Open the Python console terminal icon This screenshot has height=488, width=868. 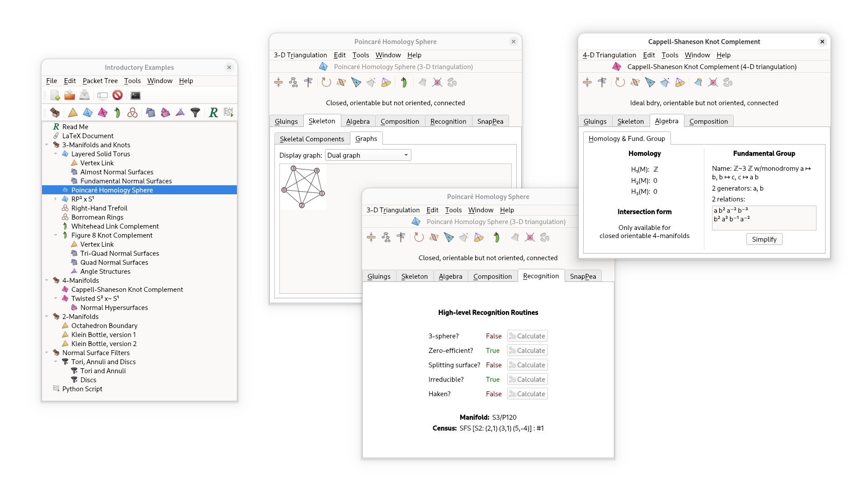[x=136, y=95]
